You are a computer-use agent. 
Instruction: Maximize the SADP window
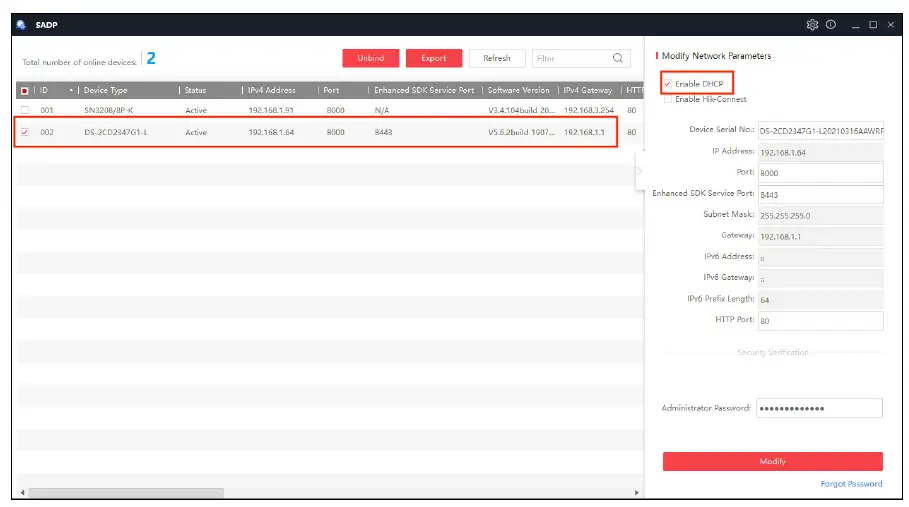pyautogui.click(x=873, y=25)
